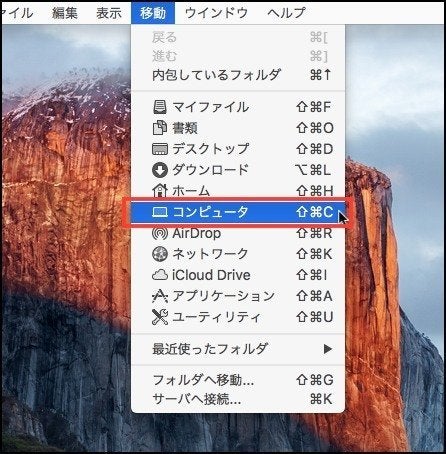
Task: Open the 編集 menu in menu bar
Action: pos(65,13)
